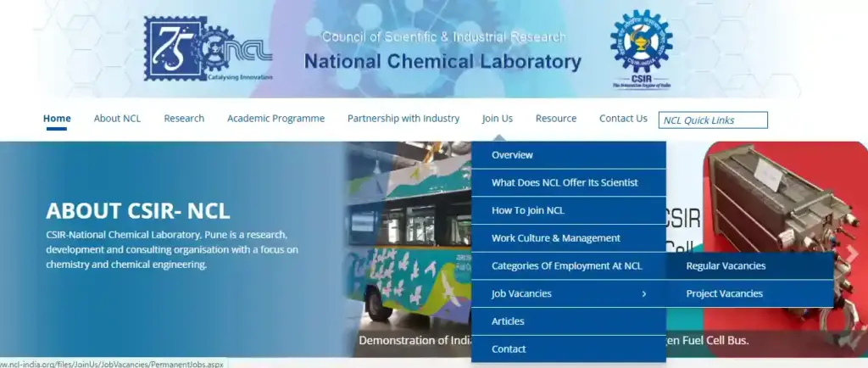Open the About NCL menu

tap(117, 119)
